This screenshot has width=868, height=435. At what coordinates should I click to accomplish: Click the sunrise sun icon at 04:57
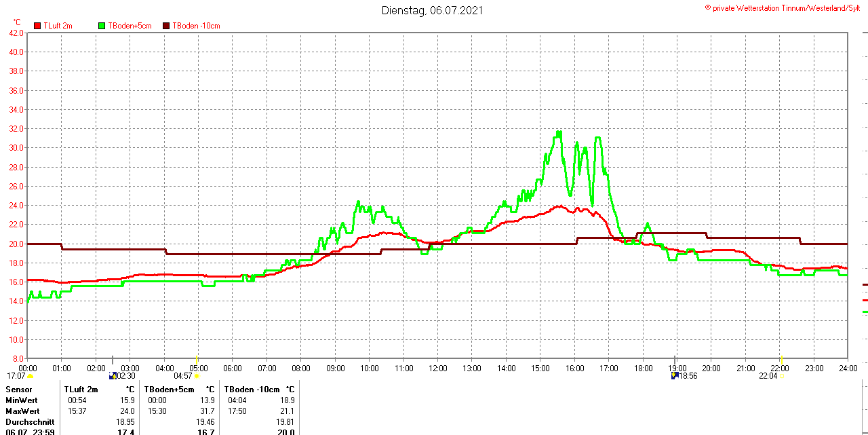click(197, 375)
